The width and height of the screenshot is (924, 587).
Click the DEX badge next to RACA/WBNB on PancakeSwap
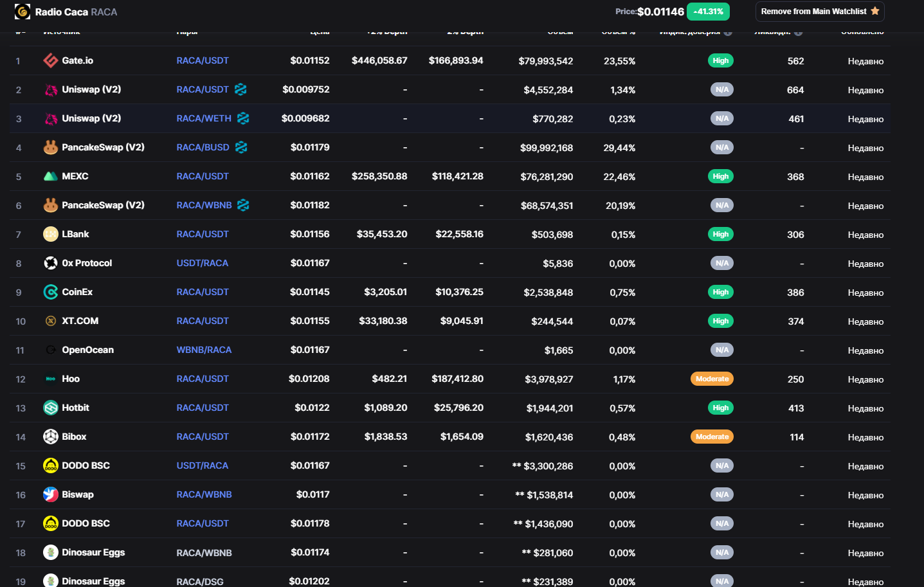pos(243,205)
